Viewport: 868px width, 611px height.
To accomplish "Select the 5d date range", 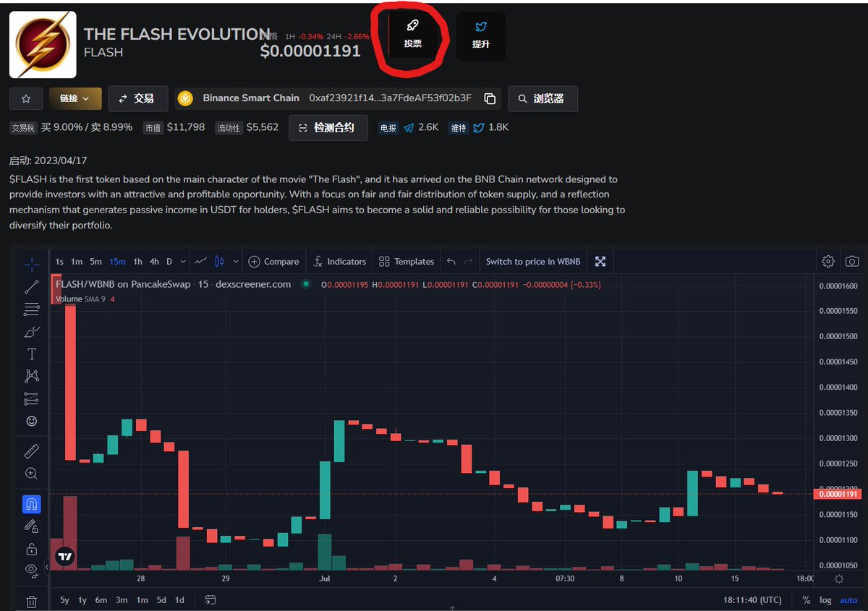I will click(161, 600).
